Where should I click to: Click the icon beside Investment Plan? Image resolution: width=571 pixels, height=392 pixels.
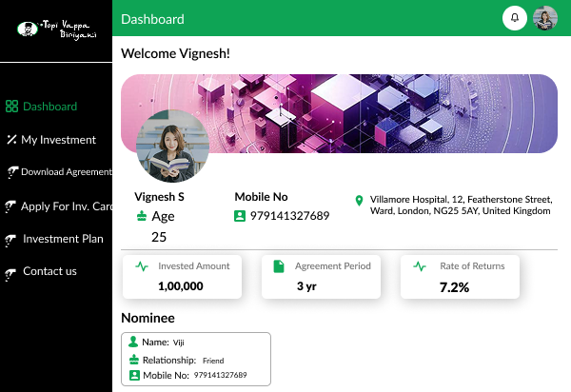click(x=10, y=240)
